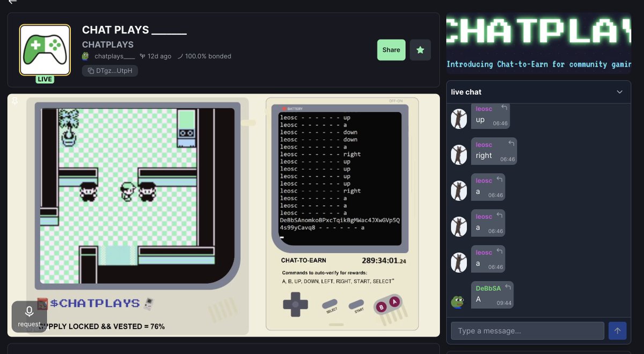Click the pin icon on the stream

click(x=14, y=101)
